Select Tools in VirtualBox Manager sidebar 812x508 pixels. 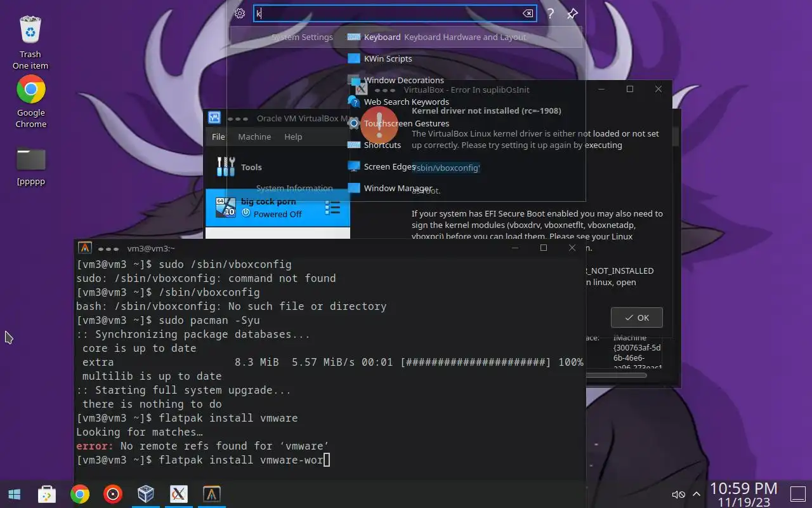(x=277, y=167)
